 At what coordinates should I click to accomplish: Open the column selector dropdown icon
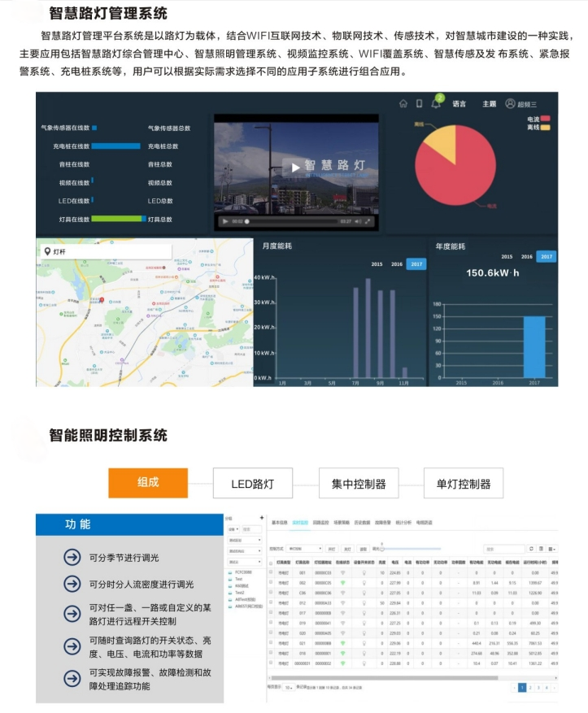pos(552,550)
